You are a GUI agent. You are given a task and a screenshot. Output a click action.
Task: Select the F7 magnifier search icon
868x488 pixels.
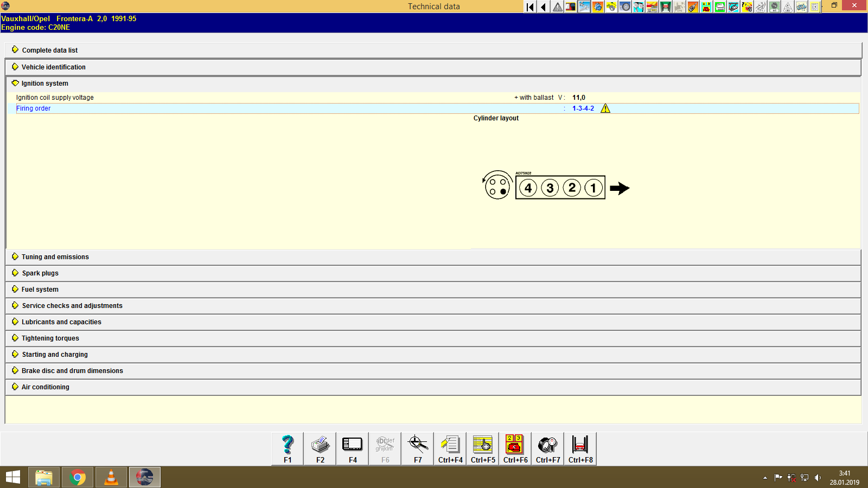pos(417,448)
